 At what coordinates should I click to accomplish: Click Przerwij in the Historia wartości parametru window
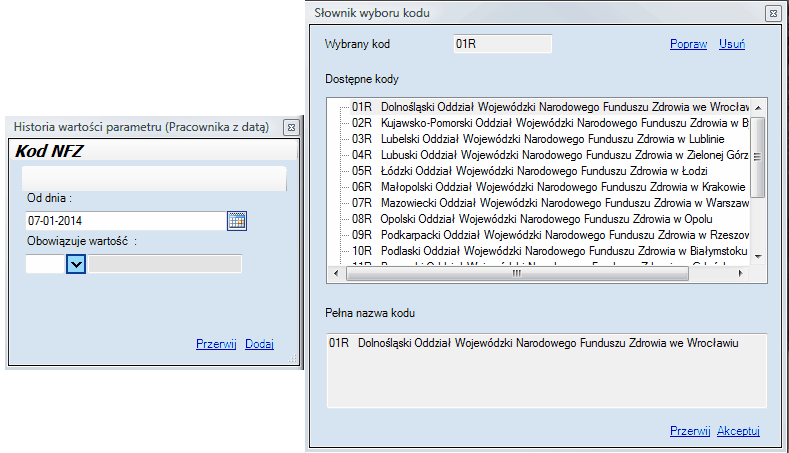[x=216, y=344]
